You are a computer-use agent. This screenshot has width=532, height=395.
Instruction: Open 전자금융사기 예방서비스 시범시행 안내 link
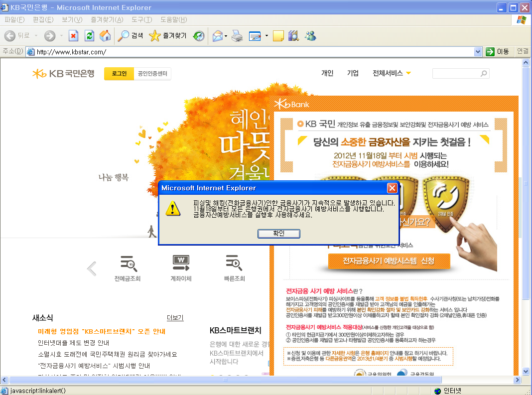pyautogui.click(x=94, y=366)
